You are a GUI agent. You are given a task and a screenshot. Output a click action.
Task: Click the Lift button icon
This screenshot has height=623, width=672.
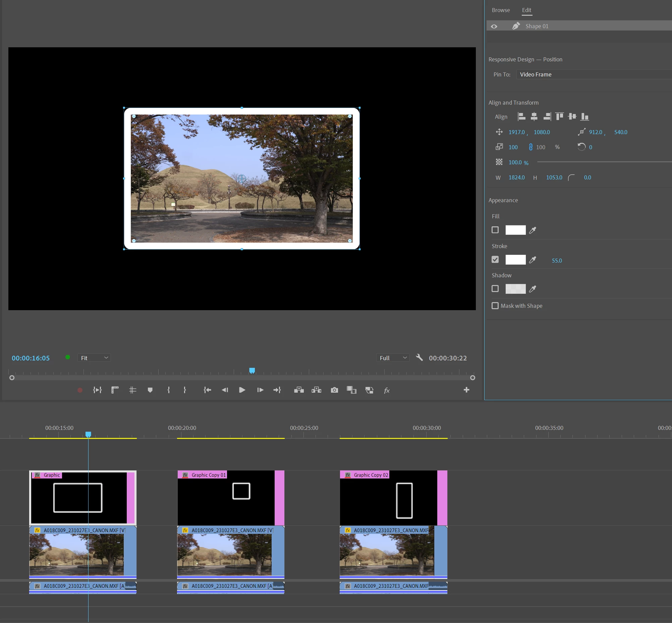point(299,390)
